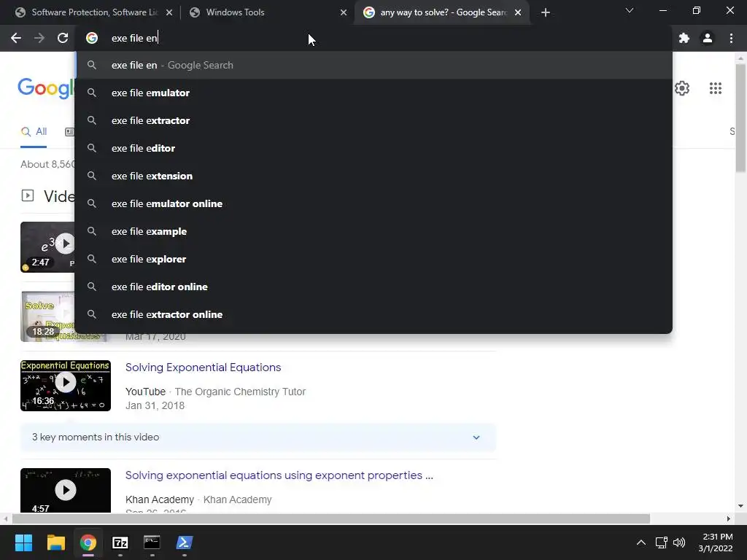The image size is (747, 560).
Task: Open Google quick settings gear
Action: [x=682, y=88]
